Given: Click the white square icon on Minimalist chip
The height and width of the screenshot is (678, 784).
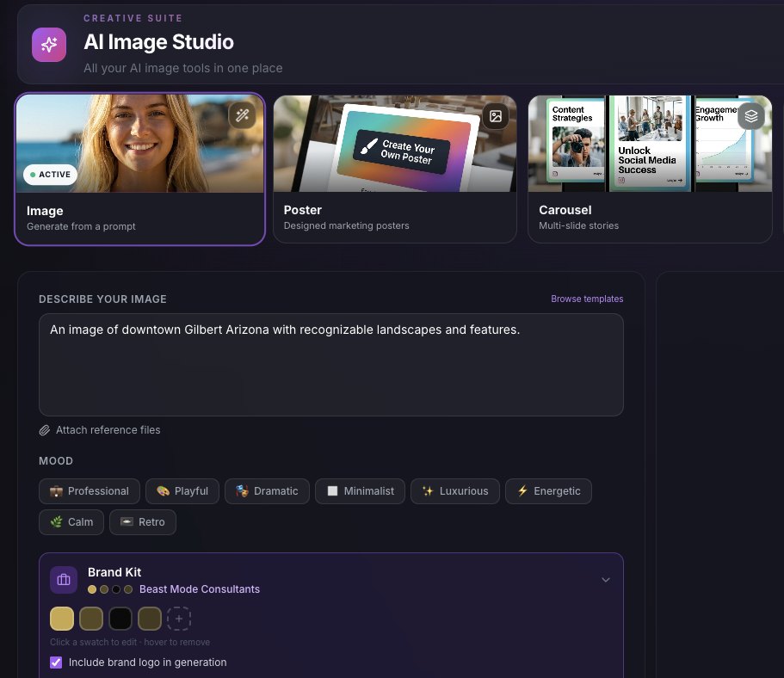Looking at the screenshot, I should point(332,491).
